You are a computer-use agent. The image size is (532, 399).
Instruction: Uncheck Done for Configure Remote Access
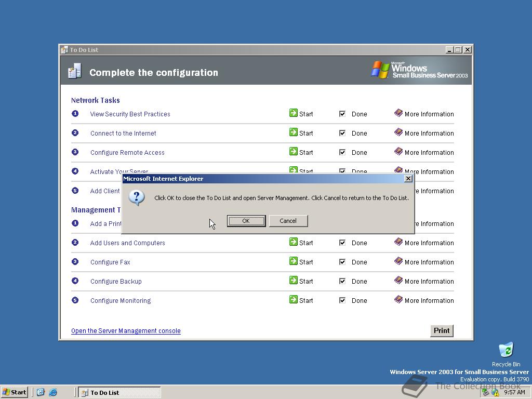[x=342, y=152]
